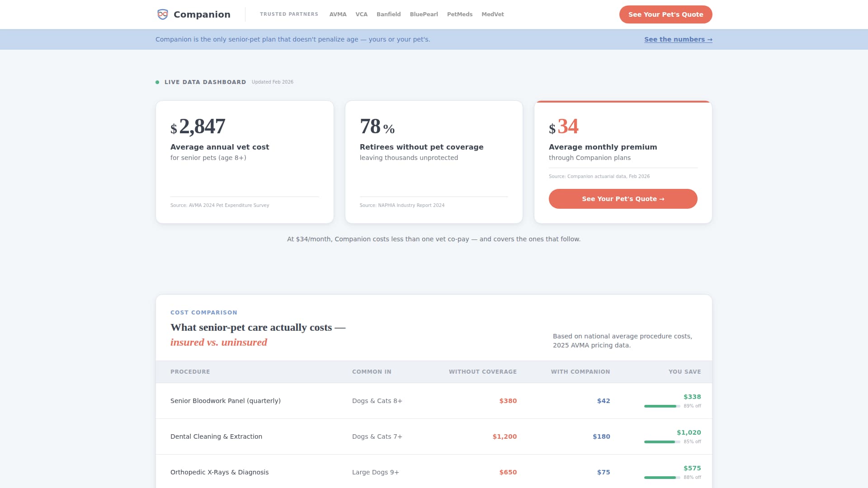Go to the BluePearl partner link
Image resolution: width=868 pixels, height=488 pixels.
point(424,14)
